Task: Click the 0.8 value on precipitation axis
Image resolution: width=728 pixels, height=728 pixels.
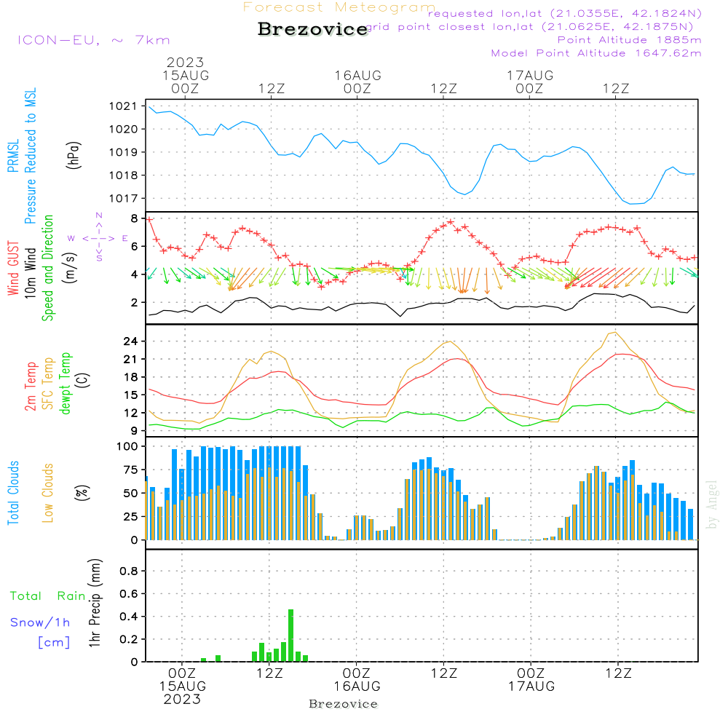Action: pyautogui.click(x=129, y=571)
